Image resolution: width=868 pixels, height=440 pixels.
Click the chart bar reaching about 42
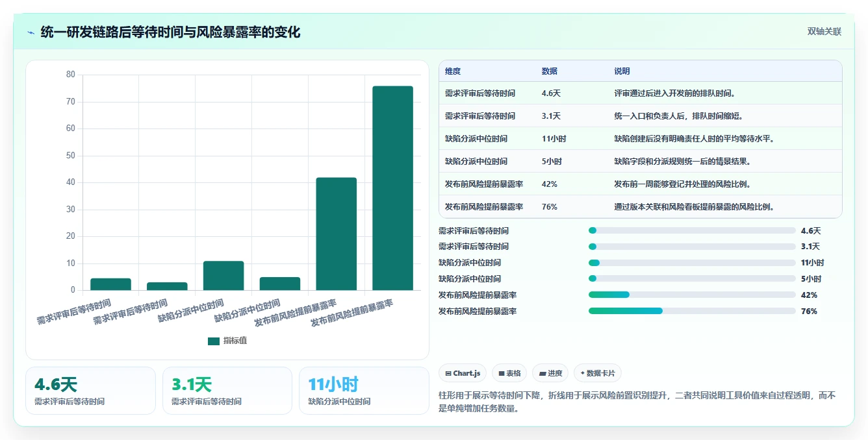[x=336, y=234]
